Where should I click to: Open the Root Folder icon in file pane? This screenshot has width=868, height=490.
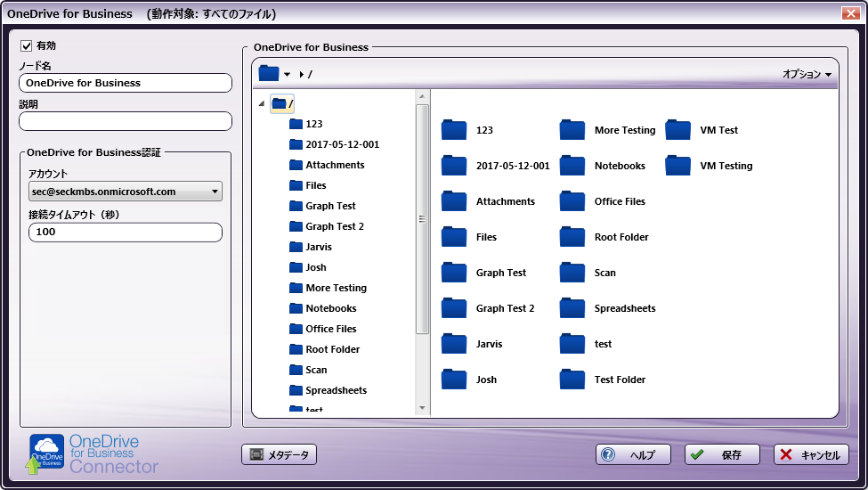(x=572, y=237)
